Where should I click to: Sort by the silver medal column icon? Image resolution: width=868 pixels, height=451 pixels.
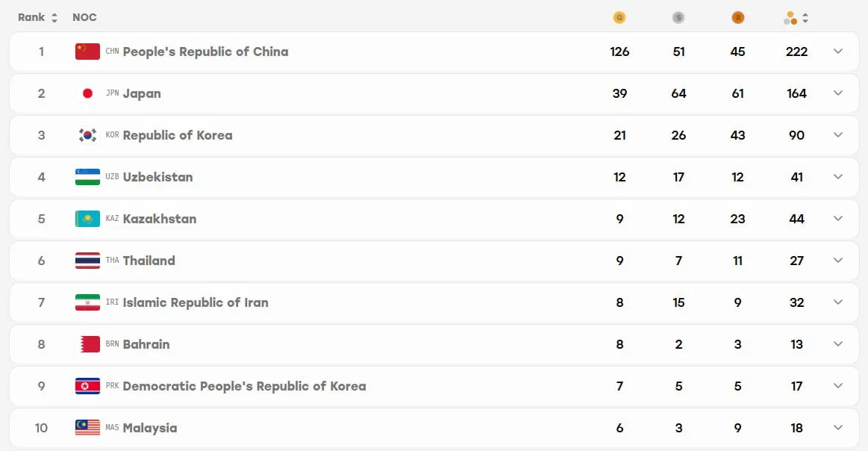(x=678, y=18)
